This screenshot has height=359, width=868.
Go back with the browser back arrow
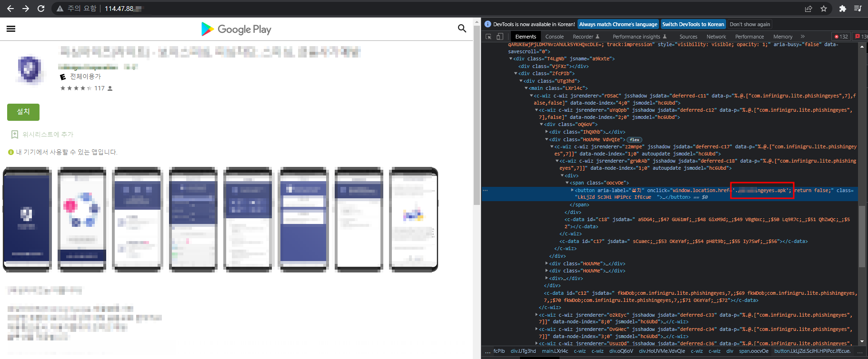pos(10,9)
